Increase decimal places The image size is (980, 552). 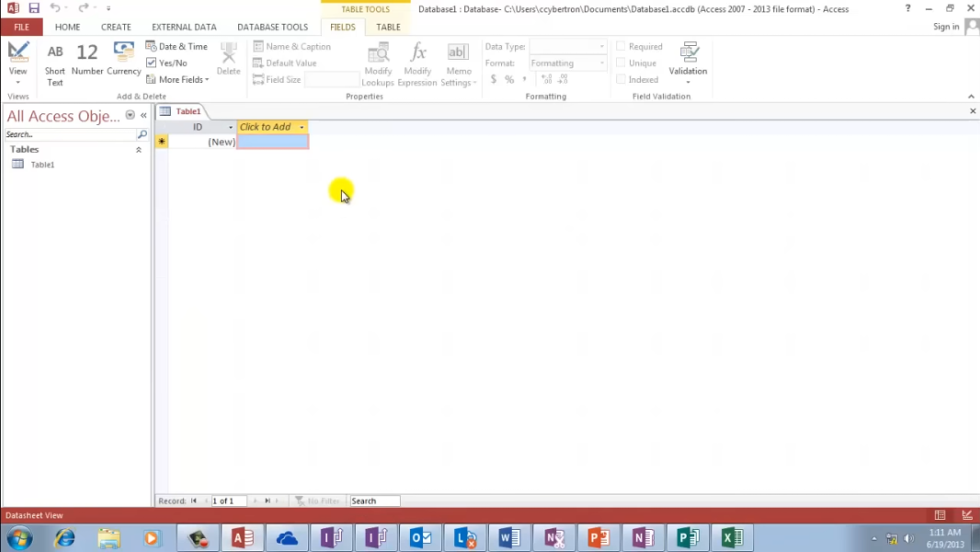pos(547,79)
